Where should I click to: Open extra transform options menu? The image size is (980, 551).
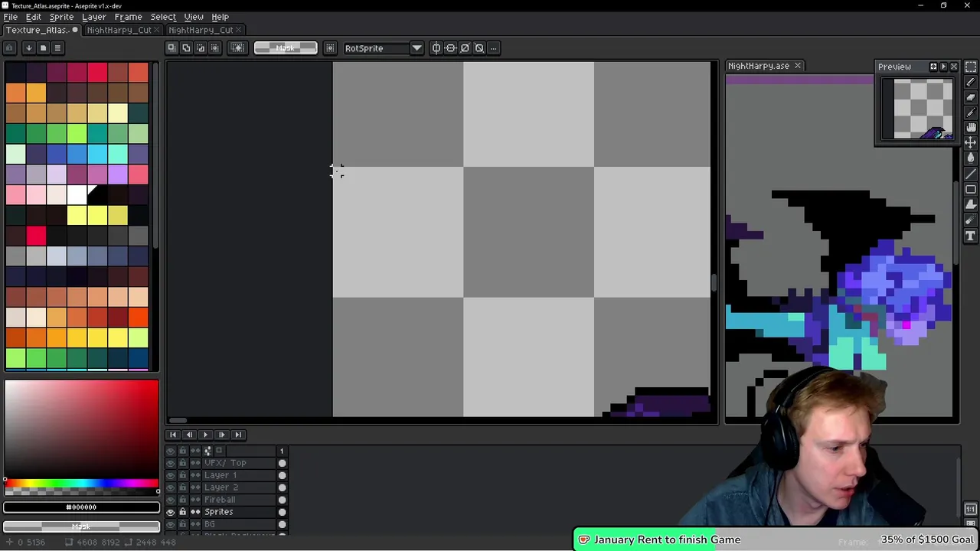[x=494, y=48]
